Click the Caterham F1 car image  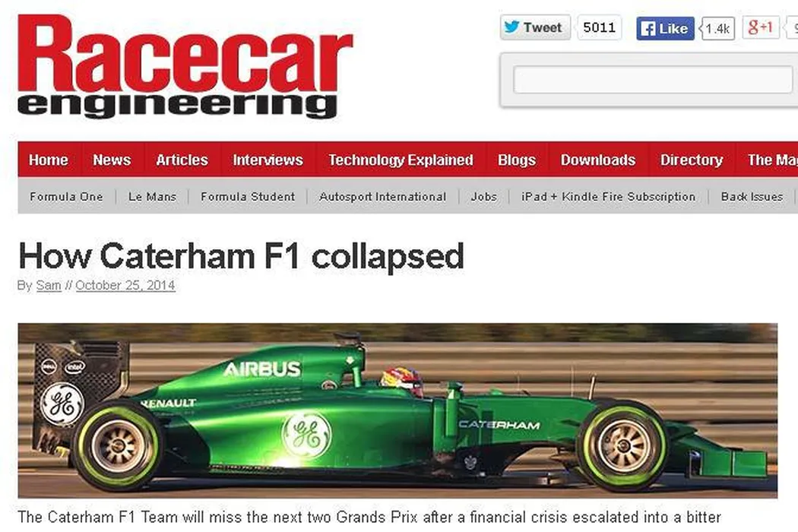point(397,410)
